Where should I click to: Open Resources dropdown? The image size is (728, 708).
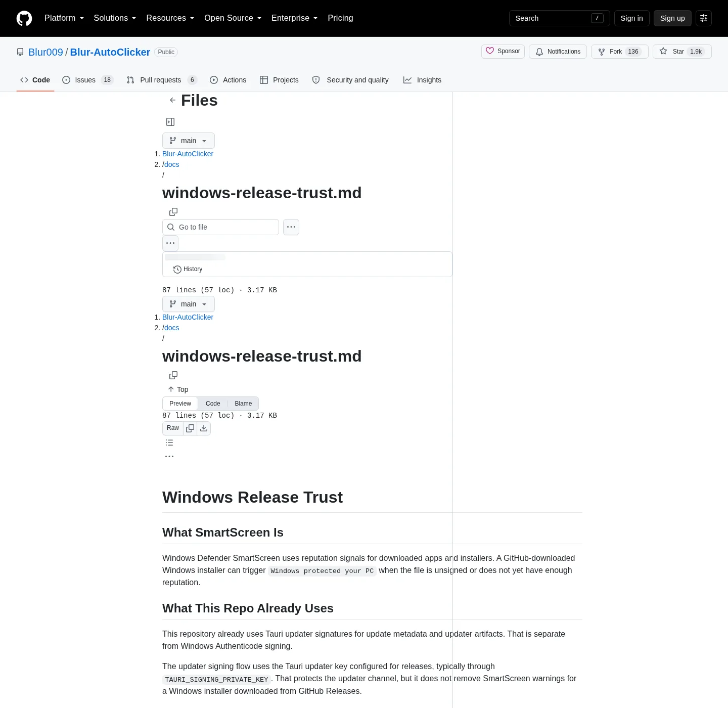pos(170,18)
